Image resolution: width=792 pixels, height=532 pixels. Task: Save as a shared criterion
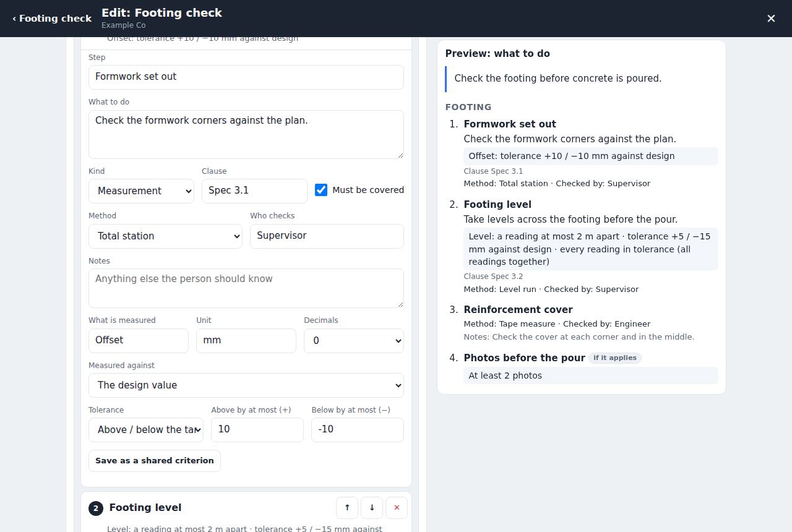click(155, 461)
